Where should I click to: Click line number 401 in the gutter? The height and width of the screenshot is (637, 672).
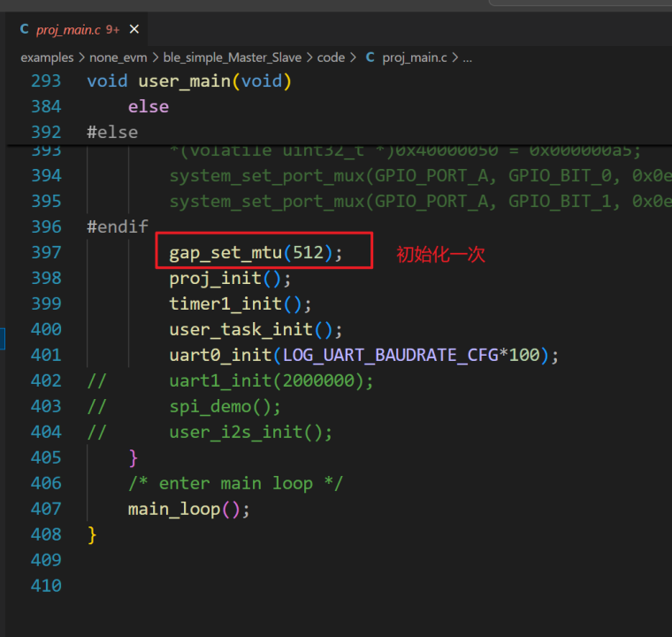(46, 355)
